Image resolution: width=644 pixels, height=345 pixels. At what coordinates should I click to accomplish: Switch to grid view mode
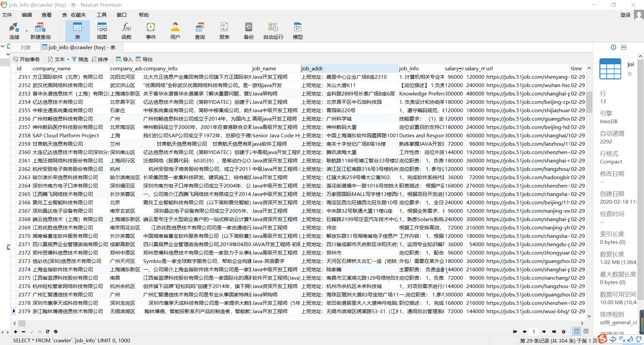point(577,331)
